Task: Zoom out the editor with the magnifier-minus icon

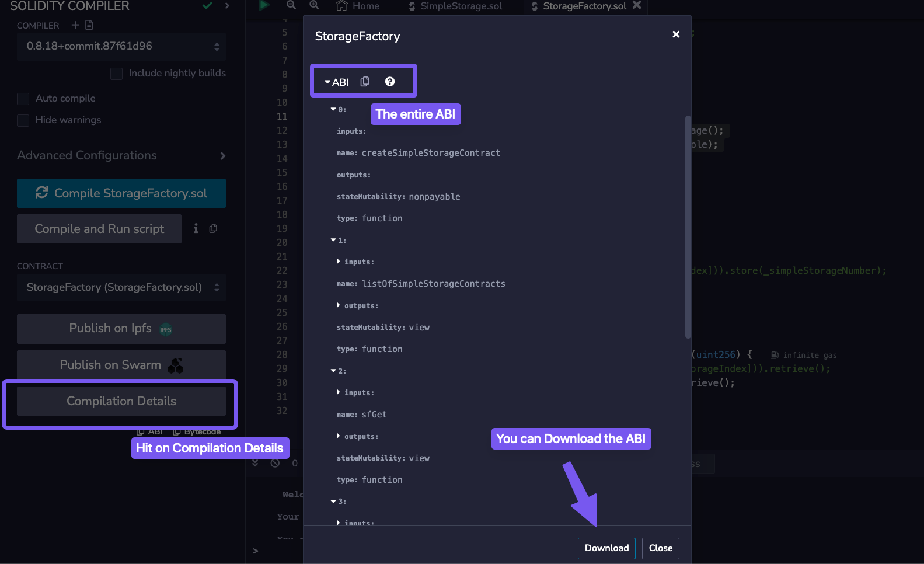Action: tap(291, 5)
